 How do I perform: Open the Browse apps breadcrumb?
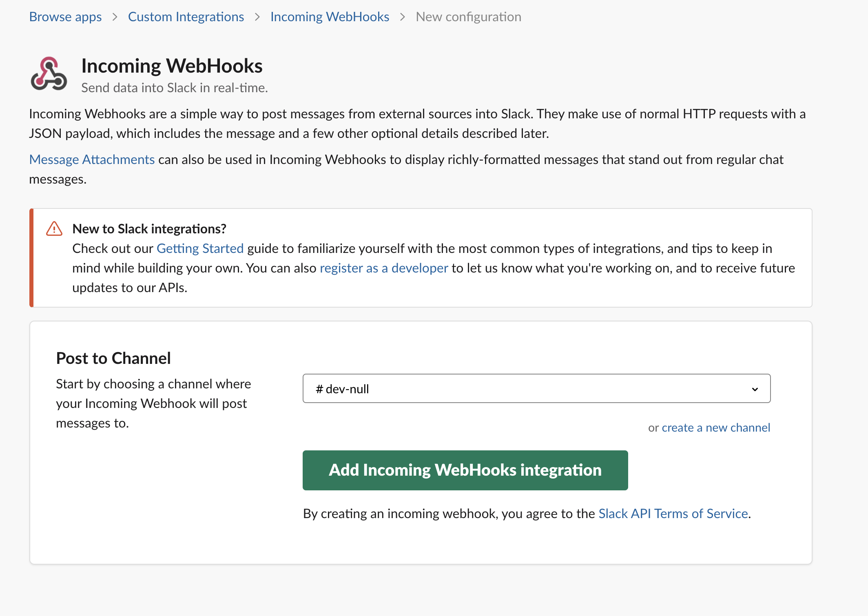click(66, 17)
